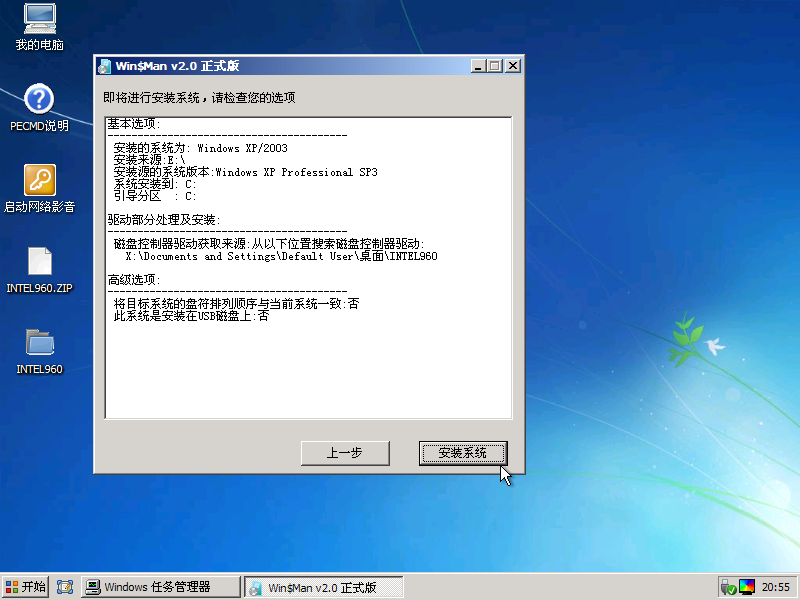Open the display settings tray icon

(748, 587)
